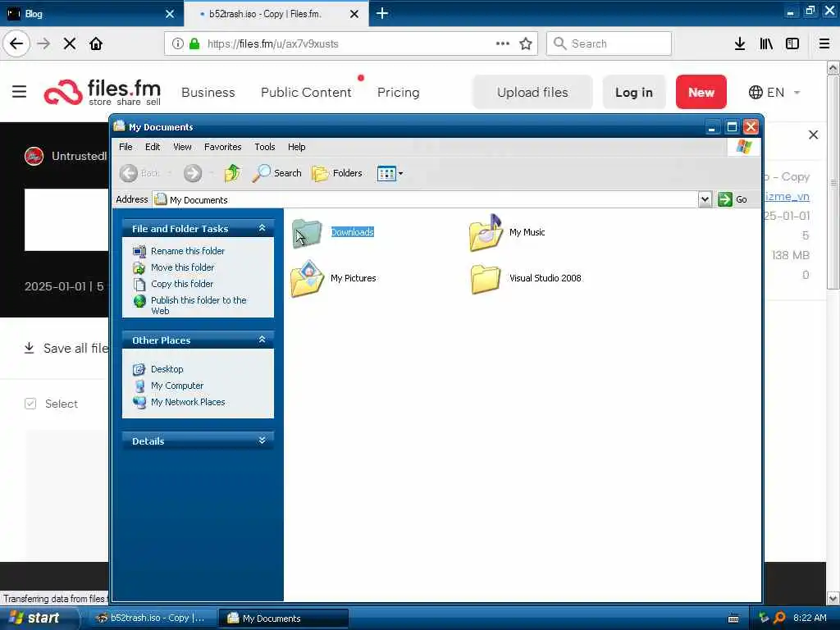Click the Firefox forward arrow
This screenshot has height=630, width=840.
click(43, 43)
